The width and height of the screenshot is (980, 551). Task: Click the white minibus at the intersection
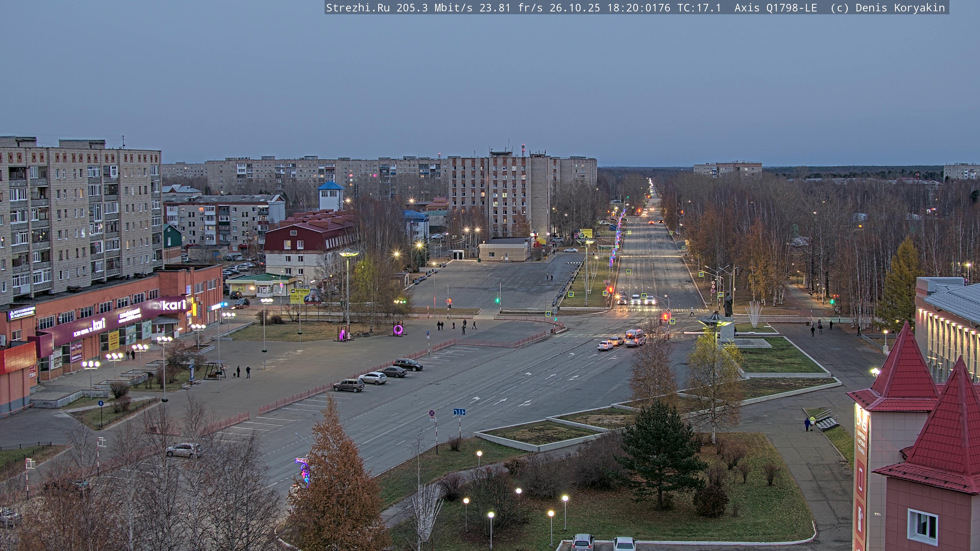coord(635,337)
